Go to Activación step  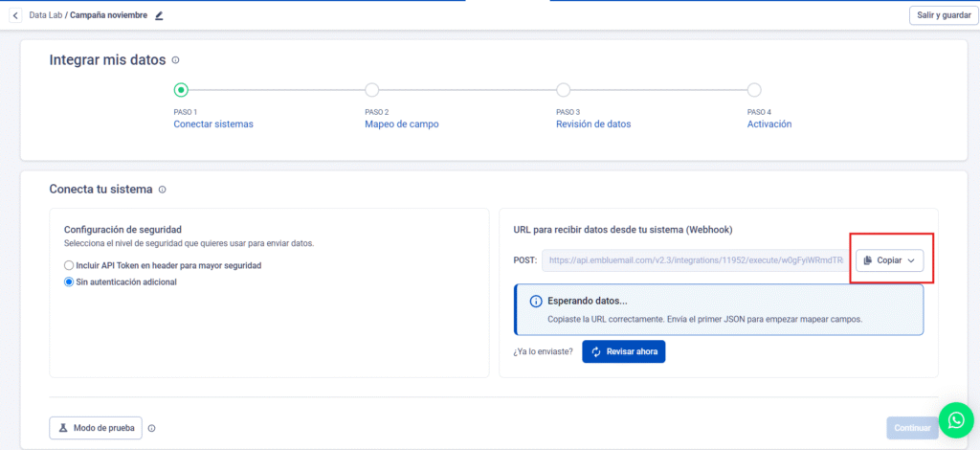pos(768,124)
